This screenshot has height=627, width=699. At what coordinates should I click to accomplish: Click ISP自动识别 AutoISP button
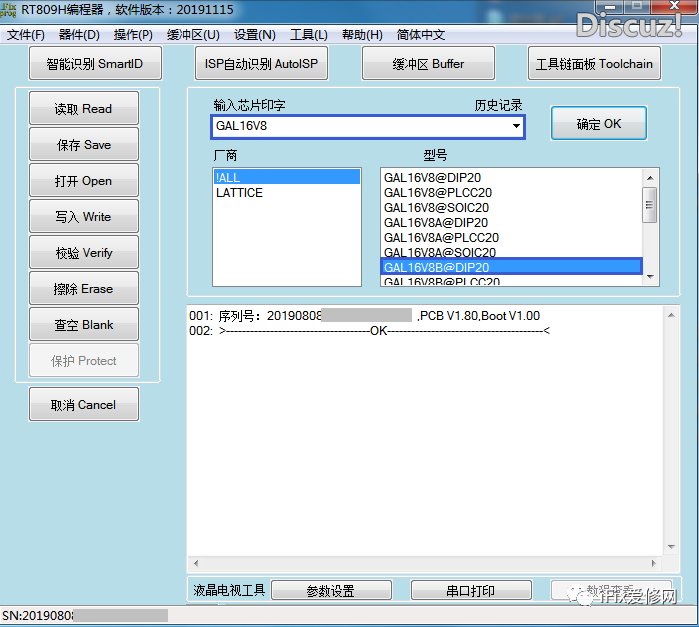[261, 63]
